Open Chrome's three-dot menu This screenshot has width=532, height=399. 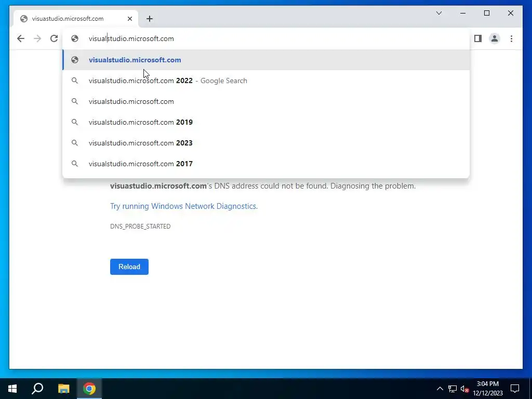pos(511,38)
